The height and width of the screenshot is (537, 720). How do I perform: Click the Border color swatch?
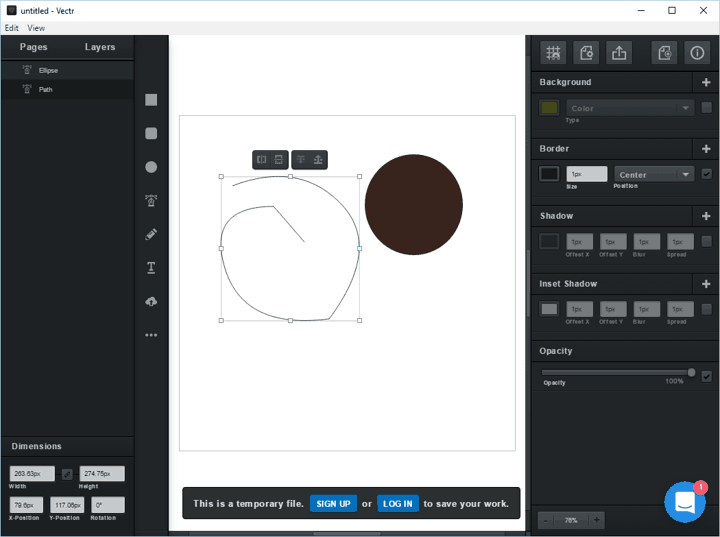click(549, 174)
